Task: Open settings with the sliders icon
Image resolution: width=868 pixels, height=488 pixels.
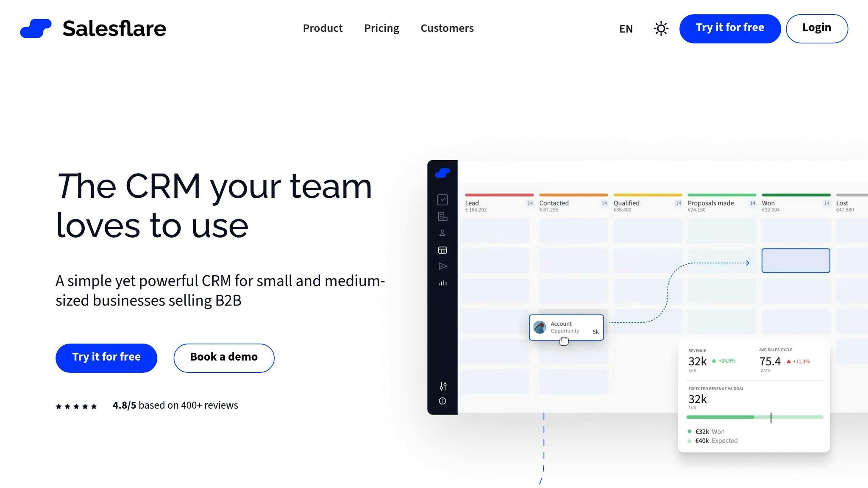Action: click(442, 386)
